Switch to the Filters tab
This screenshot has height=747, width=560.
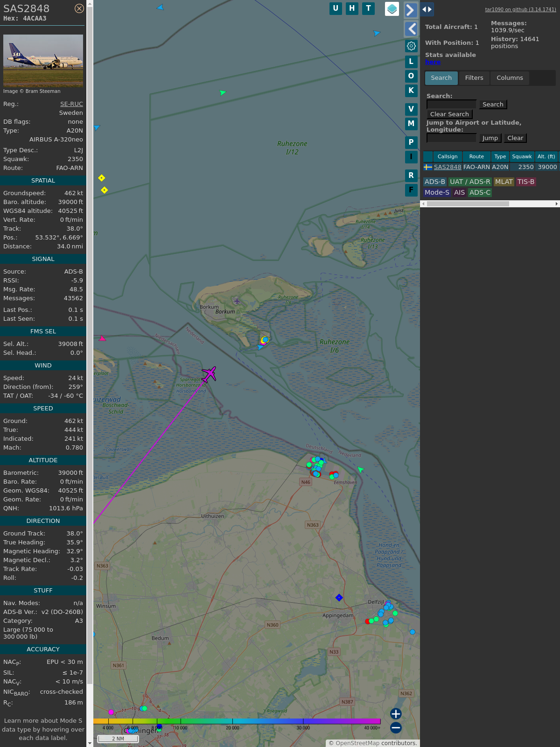click(474, 78)
